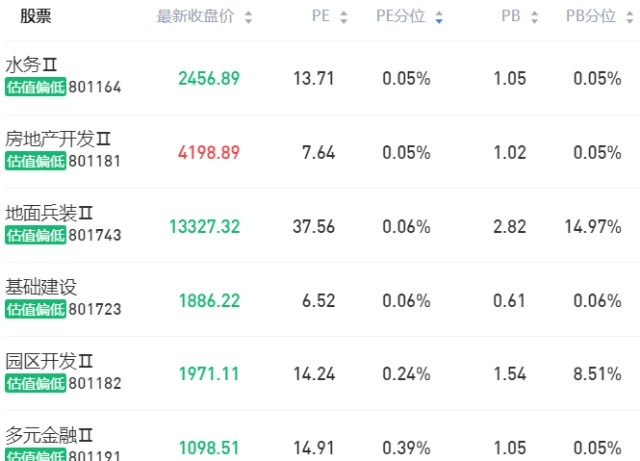The width and height of the screenshot is (640, 461).
Task: Select stock code 801181
Action: click(95, 161)
